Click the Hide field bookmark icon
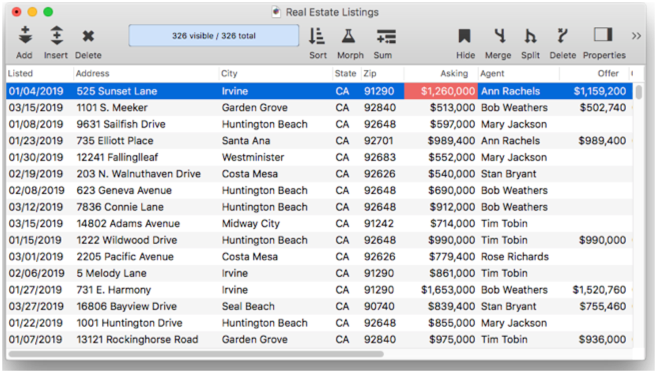The height and width of the screenshot is (373, 657). tap(464, 36)
